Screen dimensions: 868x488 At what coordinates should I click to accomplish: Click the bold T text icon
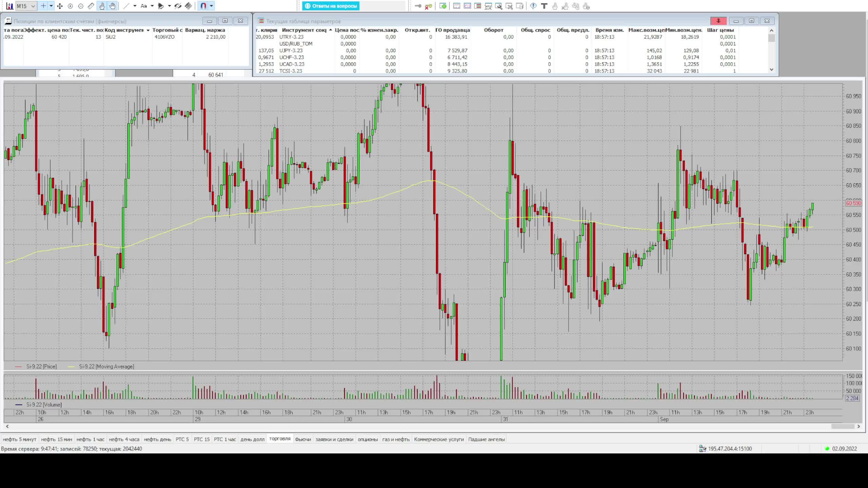(544, 6)
